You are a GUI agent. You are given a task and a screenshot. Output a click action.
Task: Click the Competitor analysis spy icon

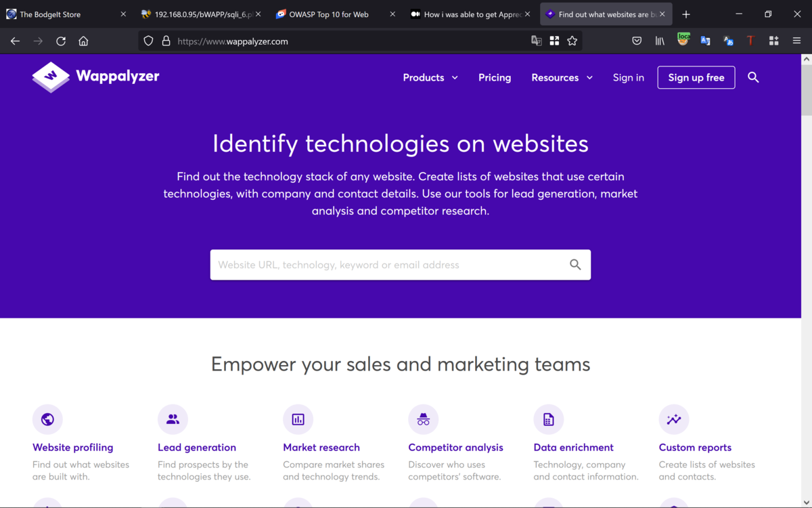(x=424, y=419)
